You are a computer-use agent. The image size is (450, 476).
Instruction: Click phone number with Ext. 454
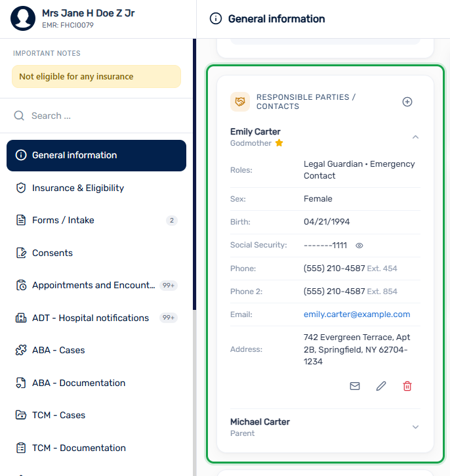(350, 269)
